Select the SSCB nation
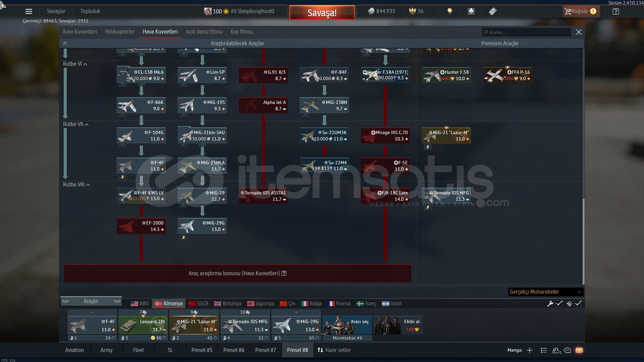This screenshot has width=644, height=362. click(x=199, y=304)
